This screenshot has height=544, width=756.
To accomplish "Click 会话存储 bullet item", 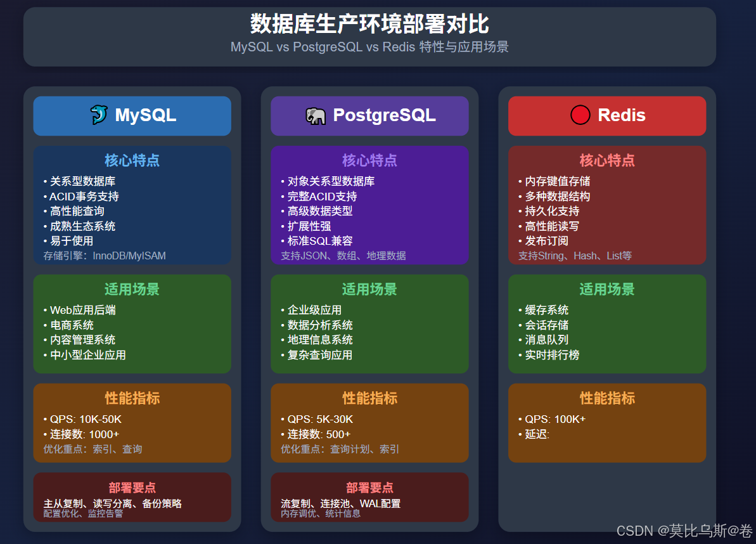I will 543,325.
